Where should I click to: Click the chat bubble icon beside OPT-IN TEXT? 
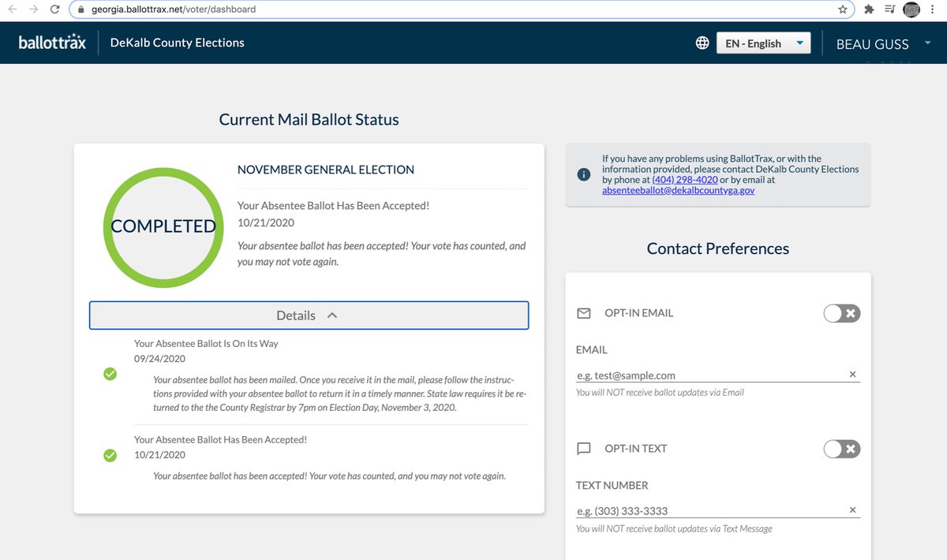point(584,449)
